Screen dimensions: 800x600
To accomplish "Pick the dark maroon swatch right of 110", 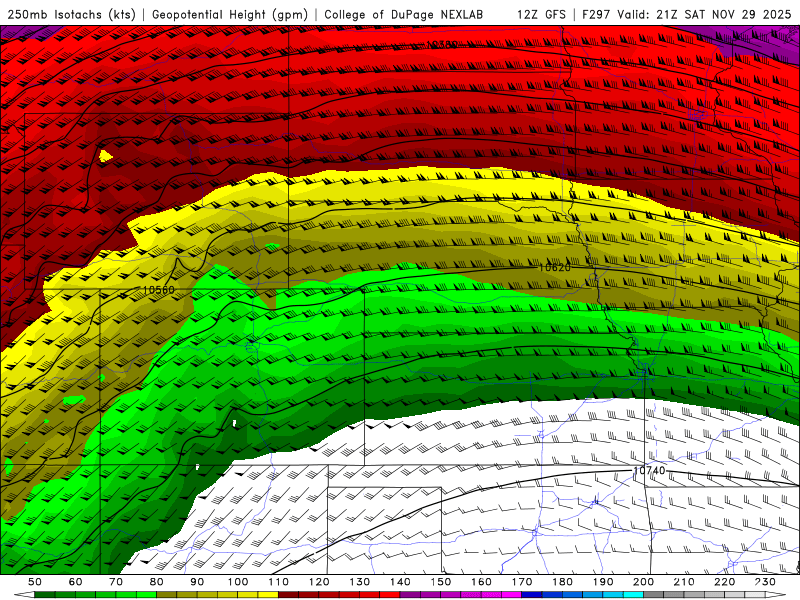I will tap(288, 595).
